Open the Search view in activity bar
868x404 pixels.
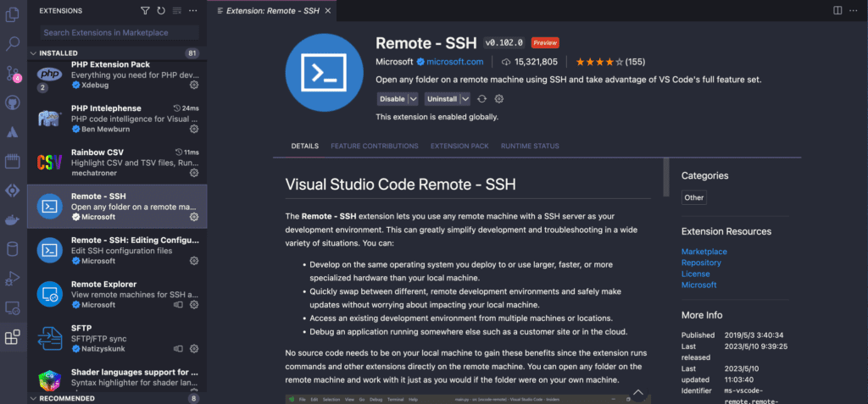point(13,43)
